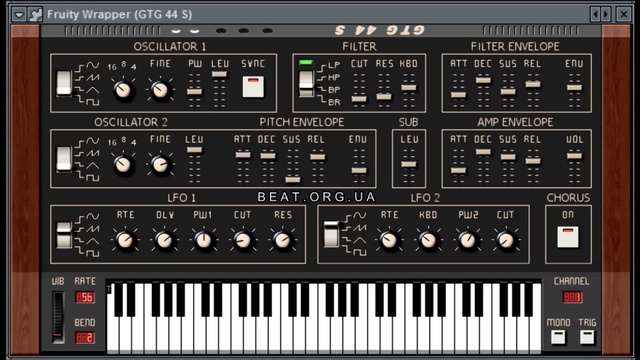Click the Filter Envelope ATT slider
Screen dimensions: 640x360
(x=458, y=95)
